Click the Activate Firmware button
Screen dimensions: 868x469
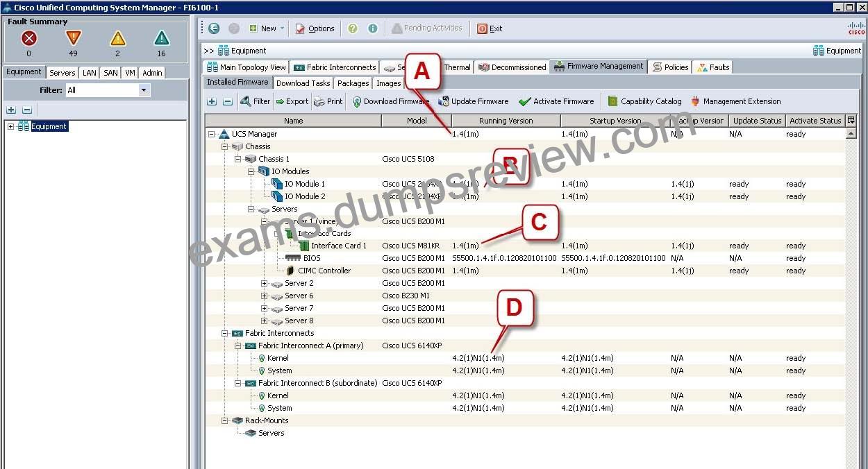point(557,101)
